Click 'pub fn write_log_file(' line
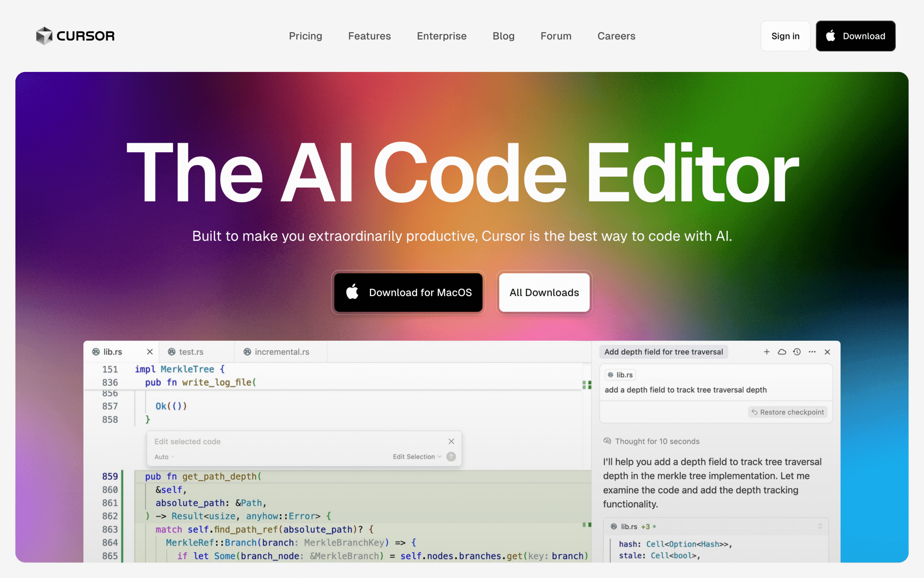 coord(200,382)
